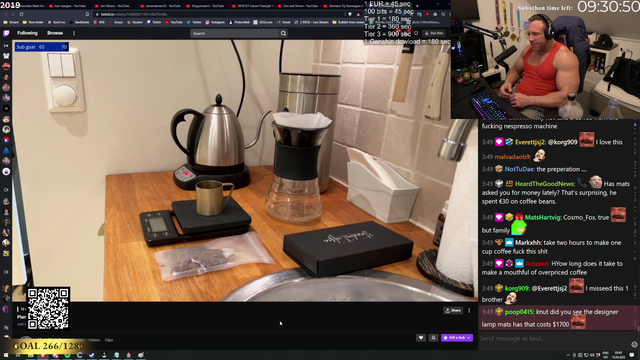Click the Gift a Sub button
Viewport: 640px width, 360px height.
(457, 338)
